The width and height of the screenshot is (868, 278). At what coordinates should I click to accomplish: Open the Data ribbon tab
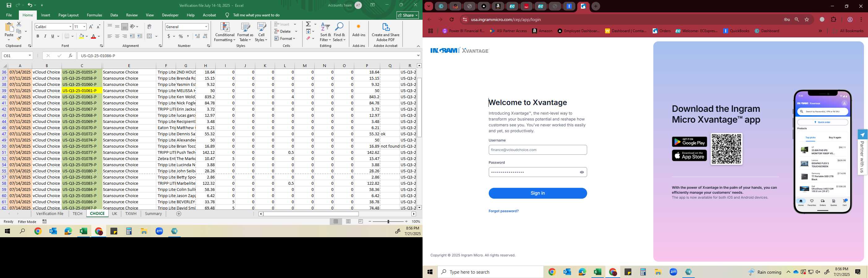pos(114,15)
